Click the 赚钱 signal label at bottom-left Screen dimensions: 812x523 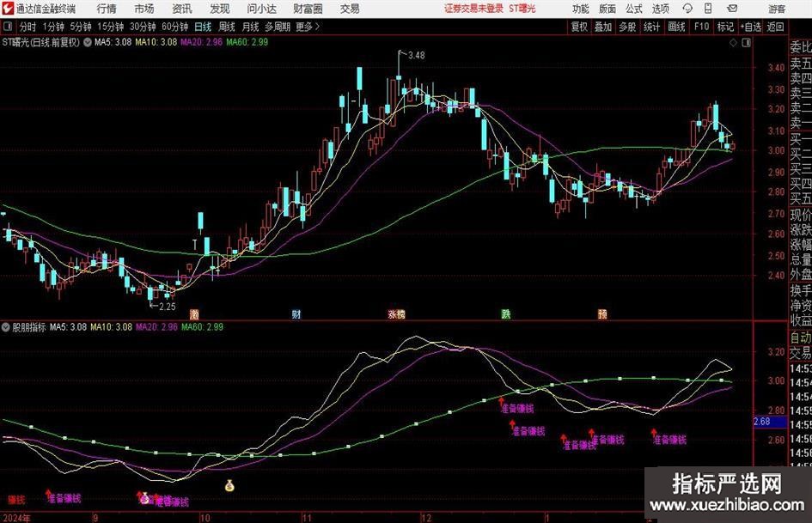pyautogui.click(x=16, y=500)
